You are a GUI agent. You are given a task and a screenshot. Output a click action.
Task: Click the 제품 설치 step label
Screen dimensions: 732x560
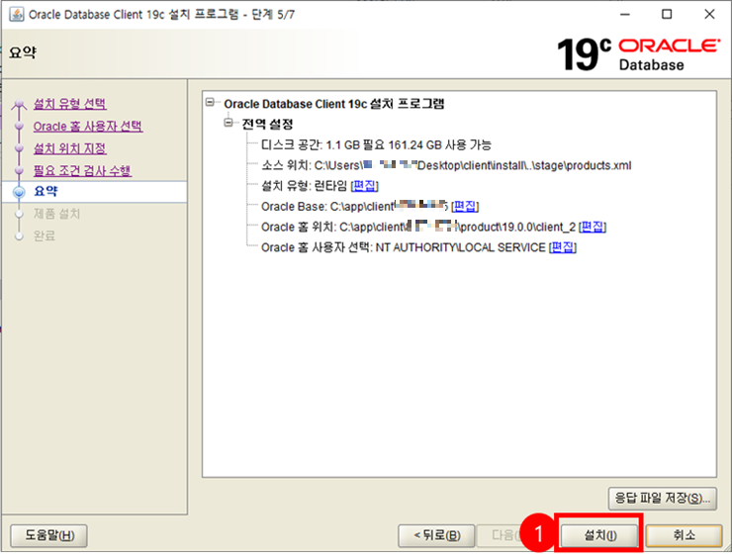(x=57, y=214)
